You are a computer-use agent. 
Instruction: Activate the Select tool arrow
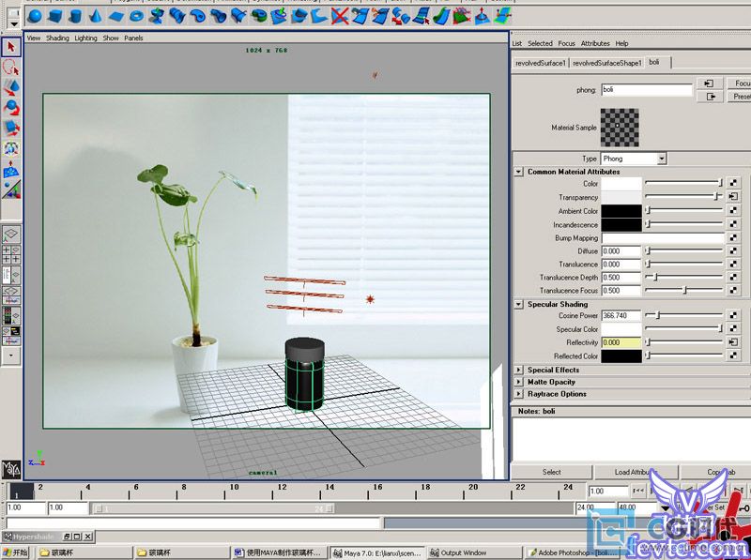pos(11,47)
